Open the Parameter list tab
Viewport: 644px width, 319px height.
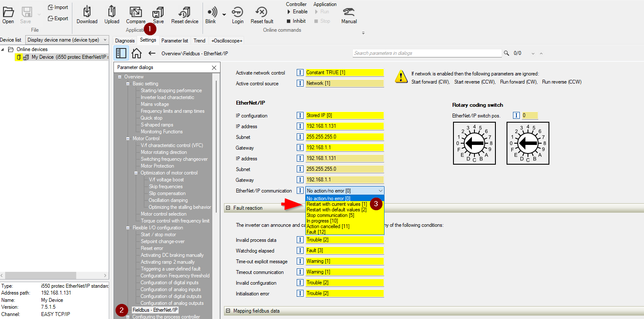coord(175,41)
